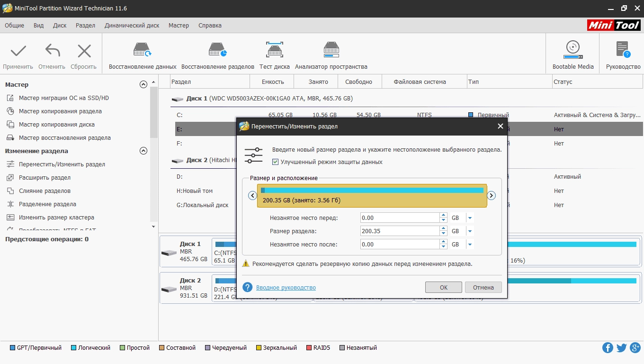Click the Отмена button

(483, 287)
